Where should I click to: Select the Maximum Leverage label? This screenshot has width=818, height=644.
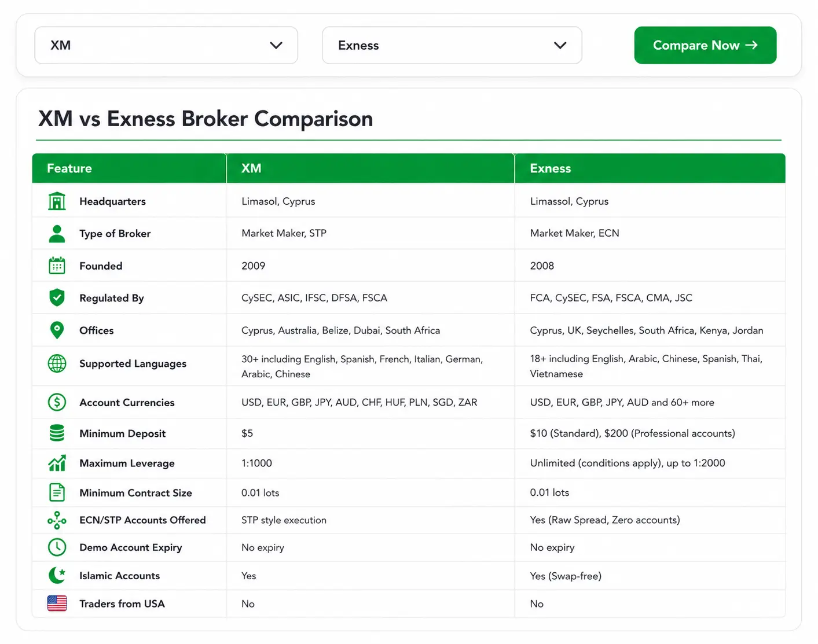click(127, 463)
